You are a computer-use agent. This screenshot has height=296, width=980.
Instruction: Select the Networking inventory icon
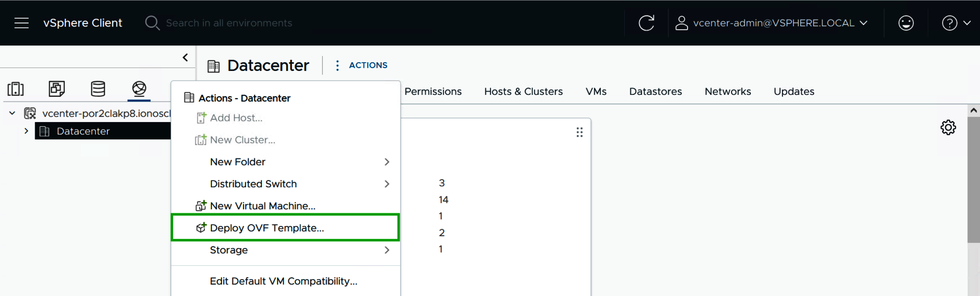(x=139, y=89)
